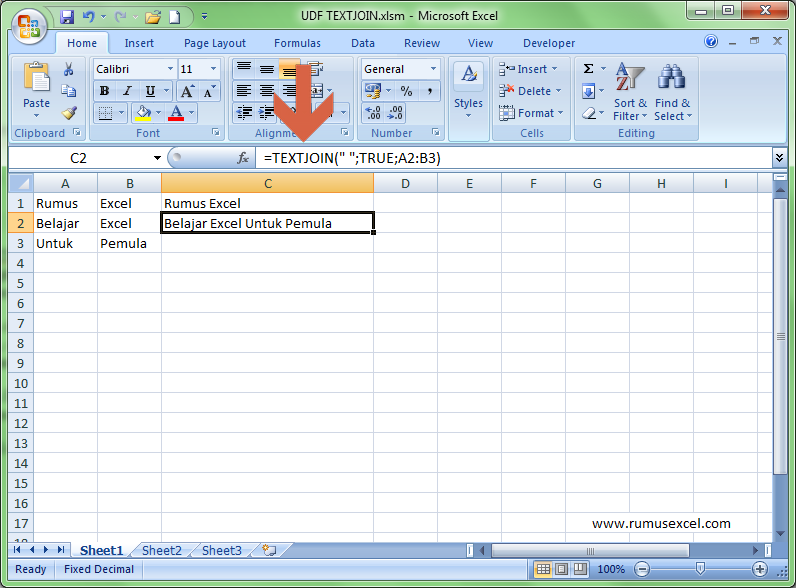Toggle Center horizontal alignment

(267, 91)
